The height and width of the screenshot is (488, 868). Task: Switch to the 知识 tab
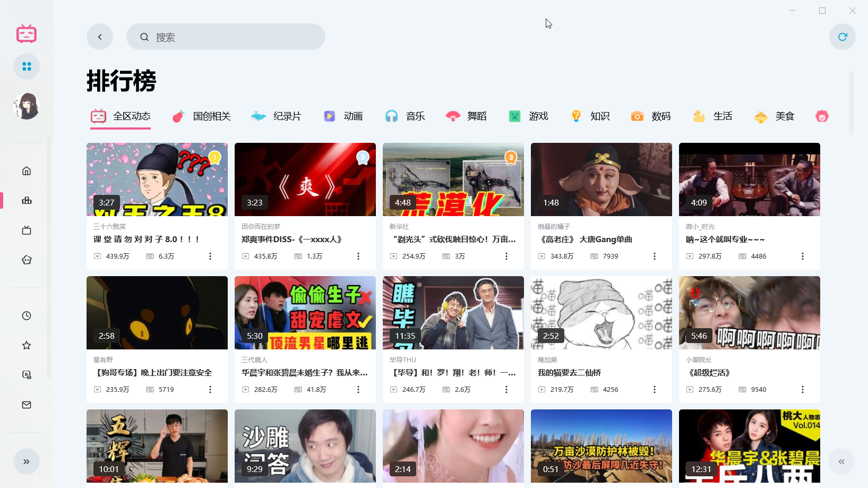590,116
